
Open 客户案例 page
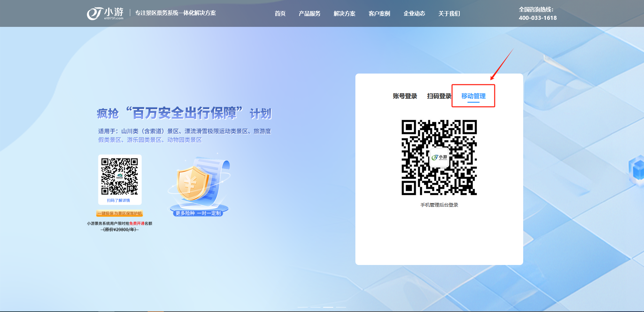pyautogui.click(x=379, y=13)
